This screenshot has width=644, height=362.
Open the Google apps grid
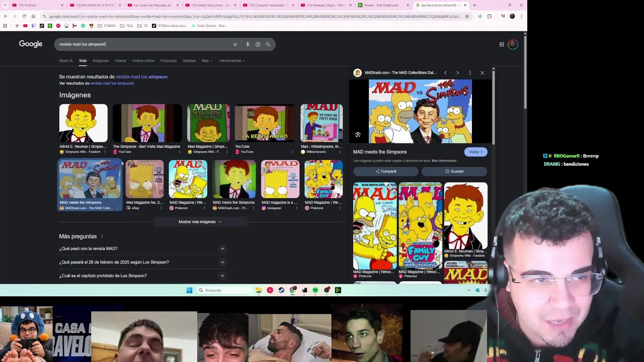click(x=502, y=44)
